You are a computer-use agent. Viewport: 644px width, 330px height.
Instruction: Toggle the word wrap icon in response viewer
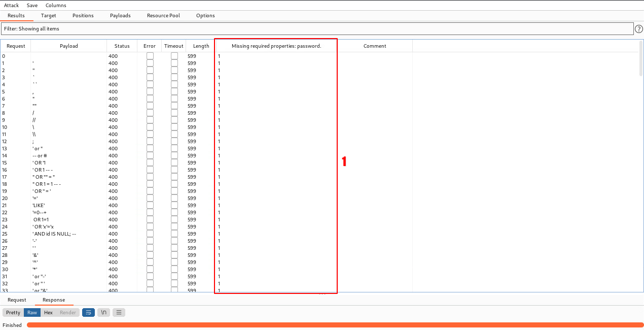point(88,313)
